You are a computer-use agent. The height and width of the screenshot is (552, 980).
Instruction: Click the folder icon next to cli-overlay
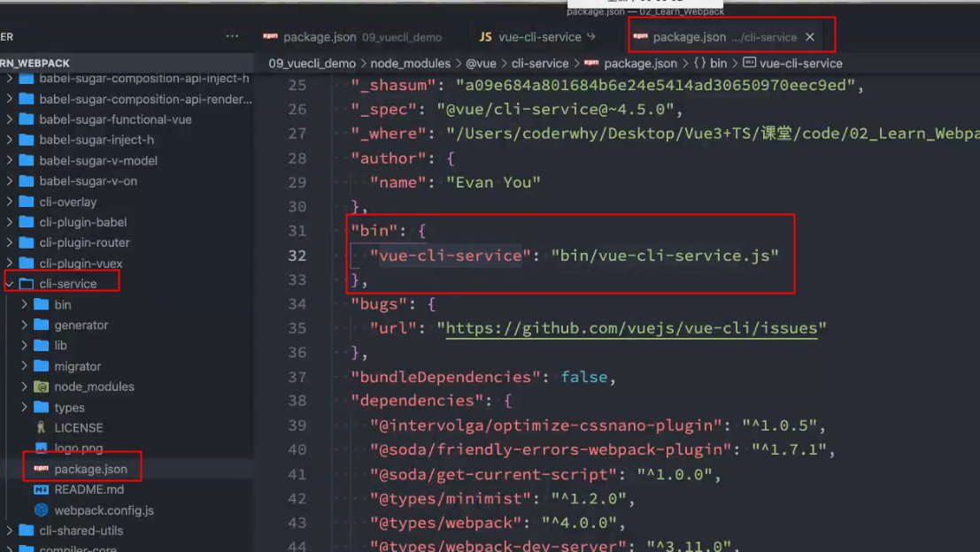point(27,202)
